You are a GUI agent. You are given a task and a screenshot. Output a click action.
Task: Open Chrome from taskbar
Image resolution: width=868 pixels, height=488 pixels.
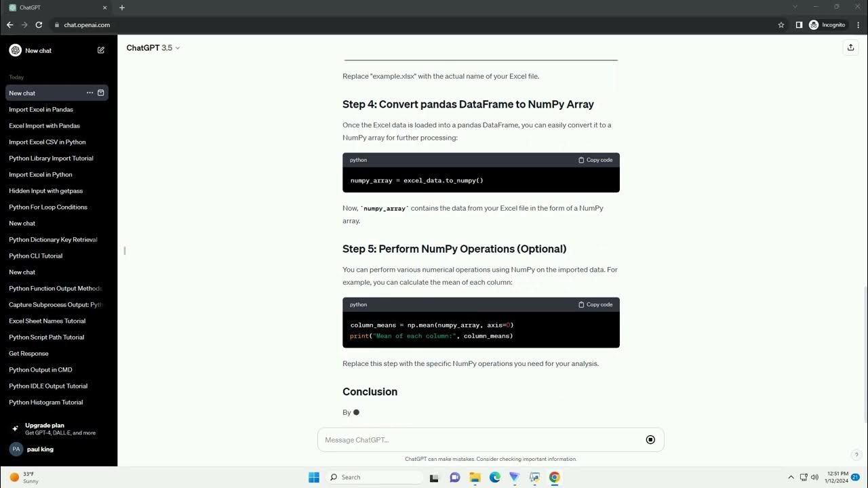pos(555,477)
